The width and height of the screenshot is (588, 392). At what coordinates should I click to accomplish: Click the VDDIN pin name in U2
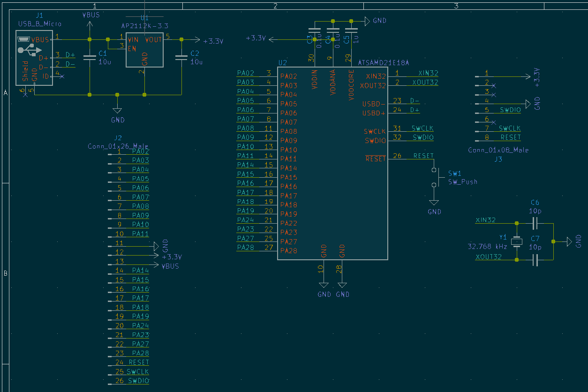coord(315,79)
